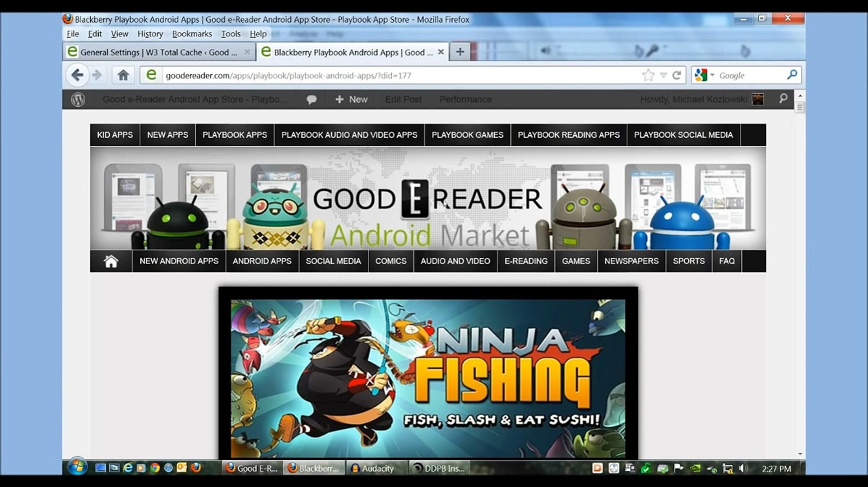The width and height of the screenshot is (868, 487).
Task: Go to the E-Reading section
Action: click(x=526, y=261)
